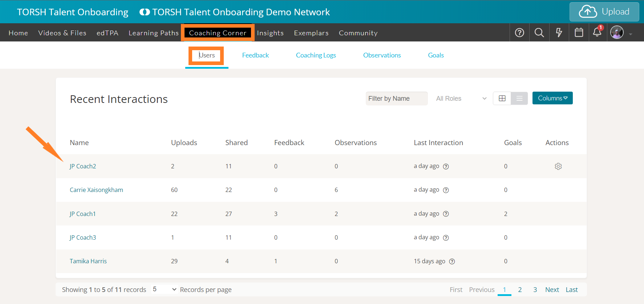Open the user profile avatar menu
This screenshot has height=304, width=644.
[x=617, y=33]
